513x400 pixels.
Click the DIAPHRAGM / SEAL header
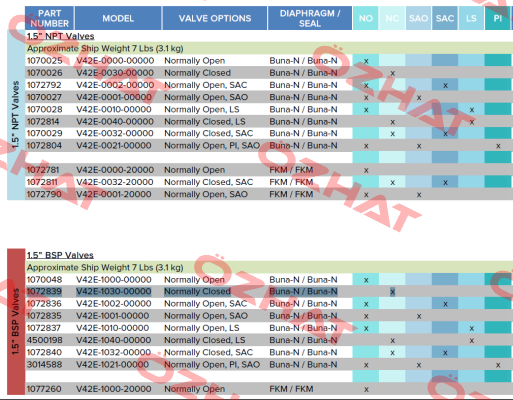pos(310,18)
